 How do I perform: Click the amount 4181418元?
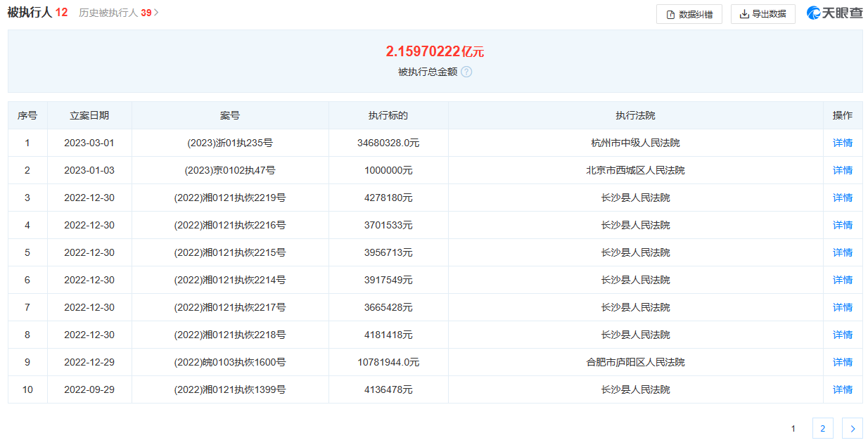coord(388,335)
